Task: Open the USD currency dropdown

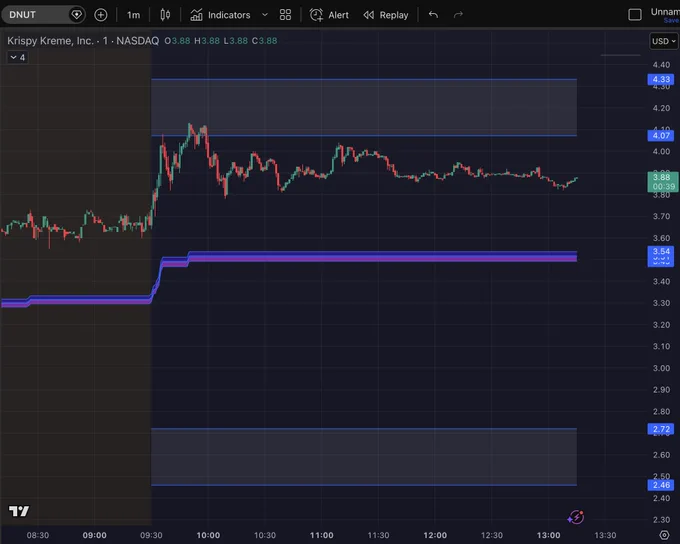Action: pos(664,41)
